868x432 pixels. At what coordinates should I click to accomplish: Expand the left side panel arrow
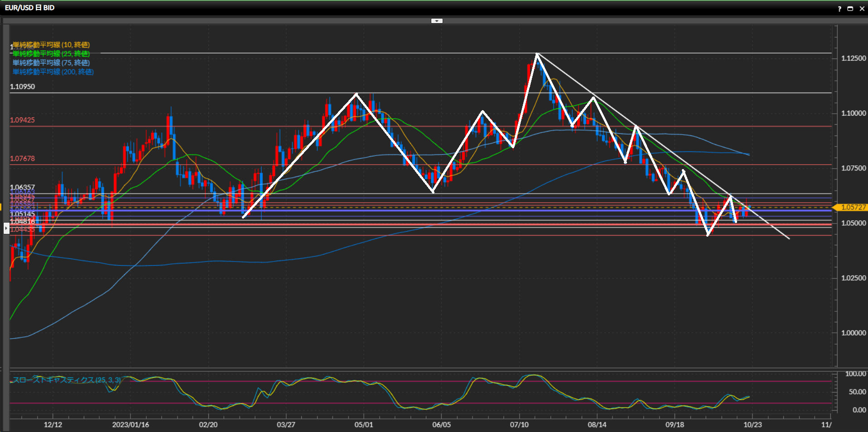tap(6, 228)
